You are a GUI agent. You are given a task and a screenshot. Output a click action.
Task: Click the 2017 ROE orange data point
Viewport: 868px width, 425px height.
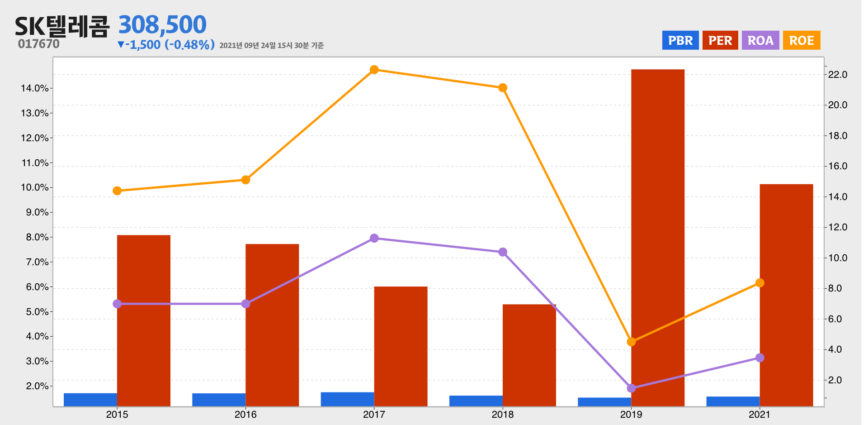click(374, 70)
